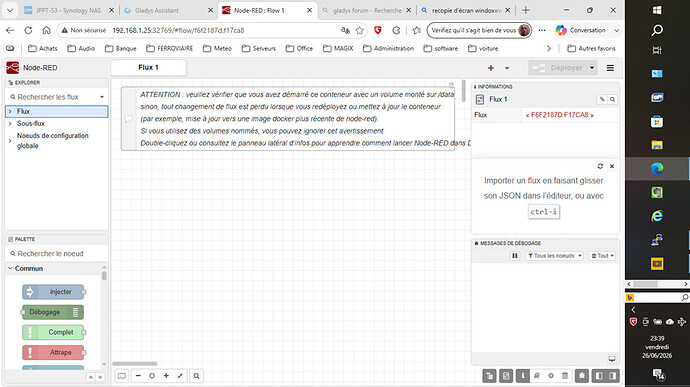Zoom out the workspace with minus
Image resolution: width=690 pixels, height=387 pixels.
click(x=138, y=376)
